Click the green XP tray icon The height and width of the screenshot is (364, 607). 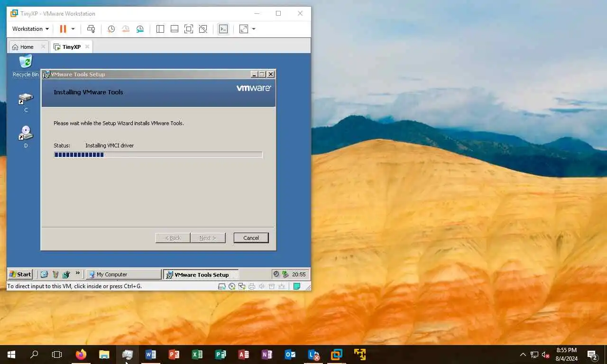[x=285, y=274]
